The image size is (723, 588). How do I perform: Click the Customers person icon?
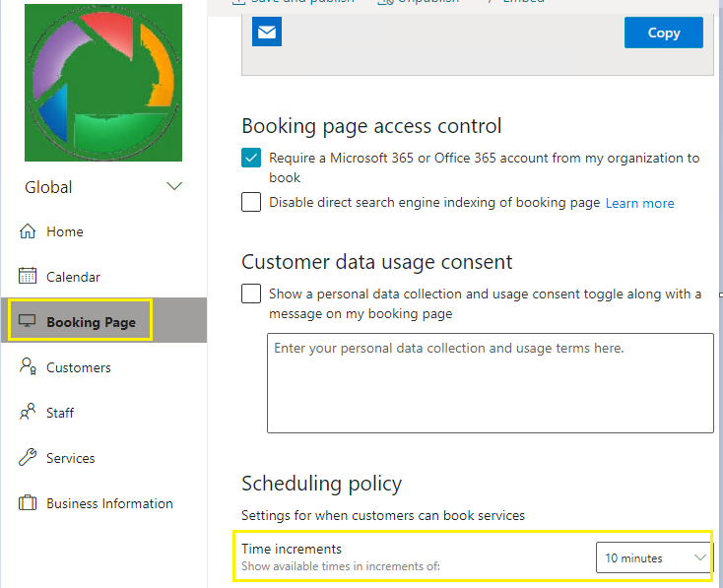[x=28, y=366]
